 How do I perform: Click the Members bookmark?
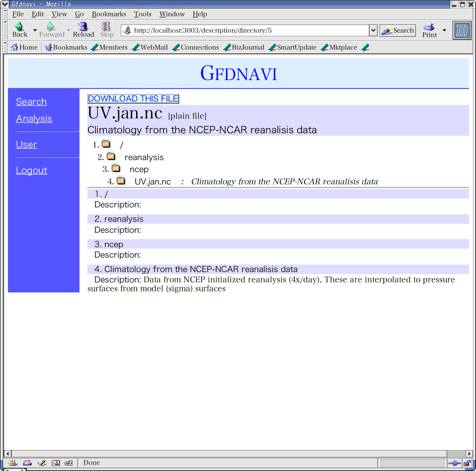pos(109,47)
